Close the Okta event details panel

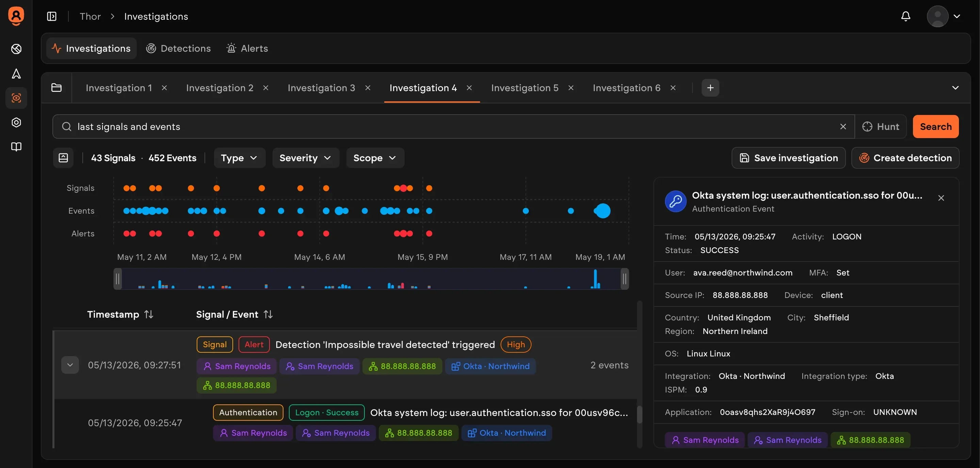pos(941,198)
